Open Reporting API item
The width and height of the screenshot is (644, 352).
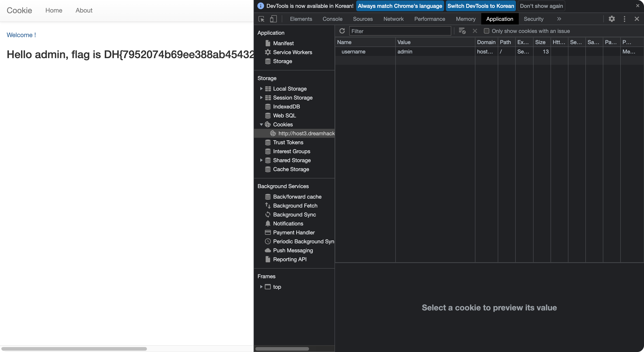[x=290, y=259]
